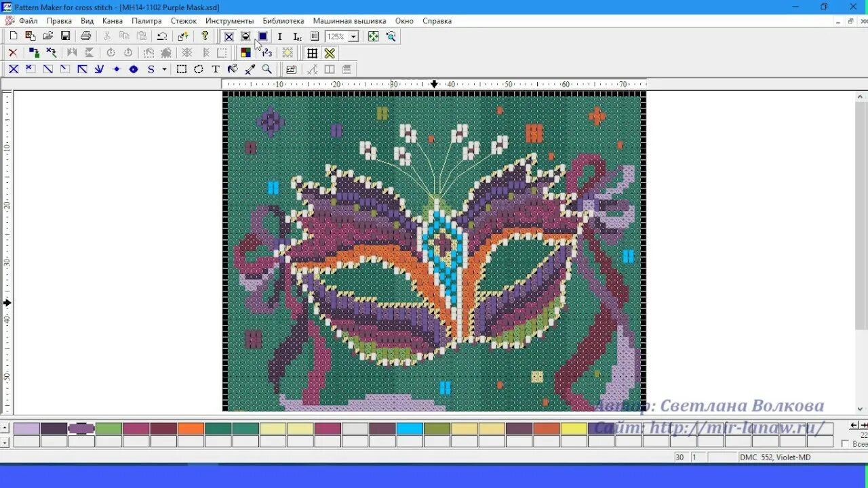Select the Text tool on the drawing toolbar

point(216,68)
